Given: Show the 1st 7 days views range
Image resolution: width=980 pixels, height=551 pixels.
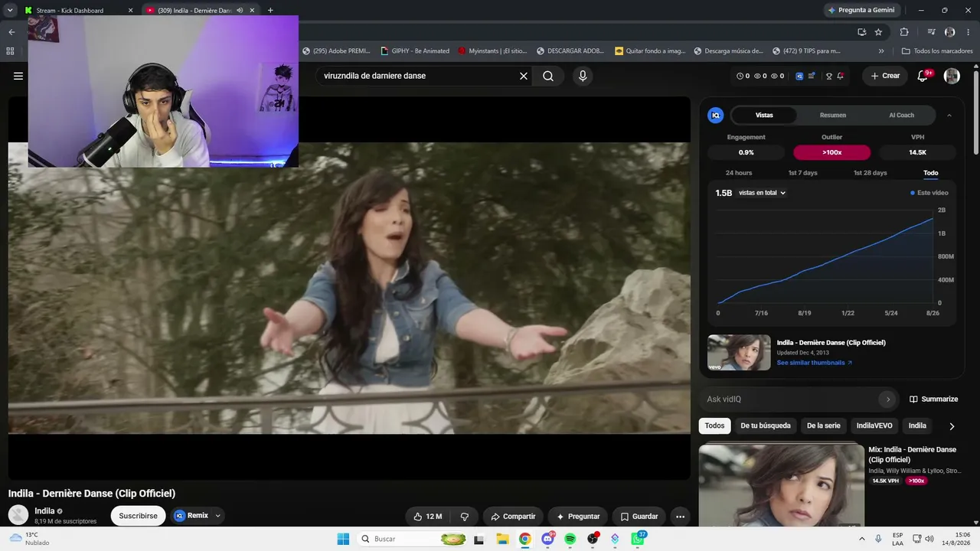Looking at the screenshot, I should (803, 173).
